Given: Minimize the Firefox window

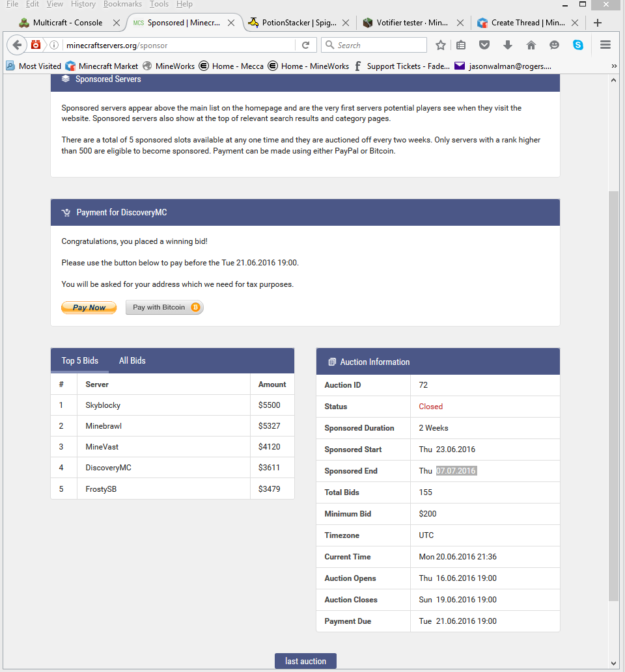Looking at the screenshot, I should coord(565,5).
